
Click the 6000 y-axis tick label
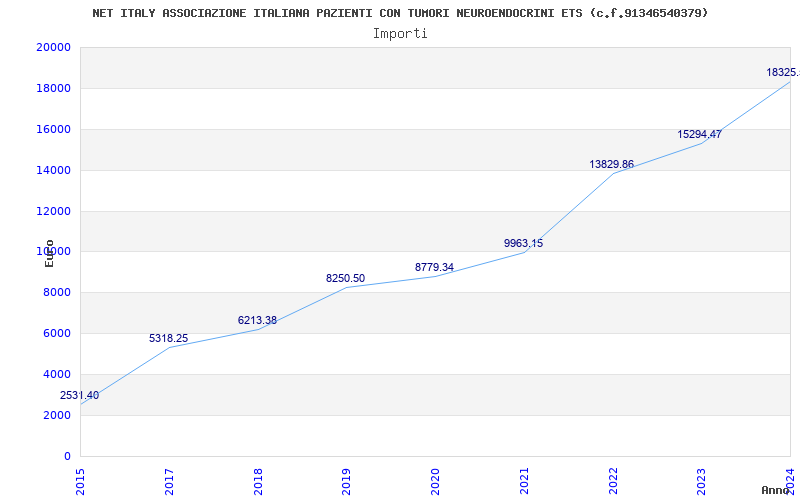click(57, 333)
